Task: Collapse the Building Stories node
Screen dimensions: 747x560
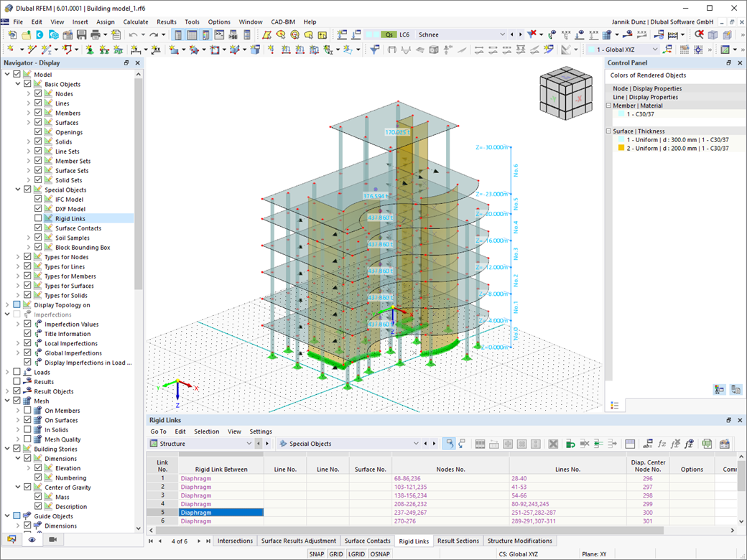Action: pyautogui.click(x=7, y=449)
